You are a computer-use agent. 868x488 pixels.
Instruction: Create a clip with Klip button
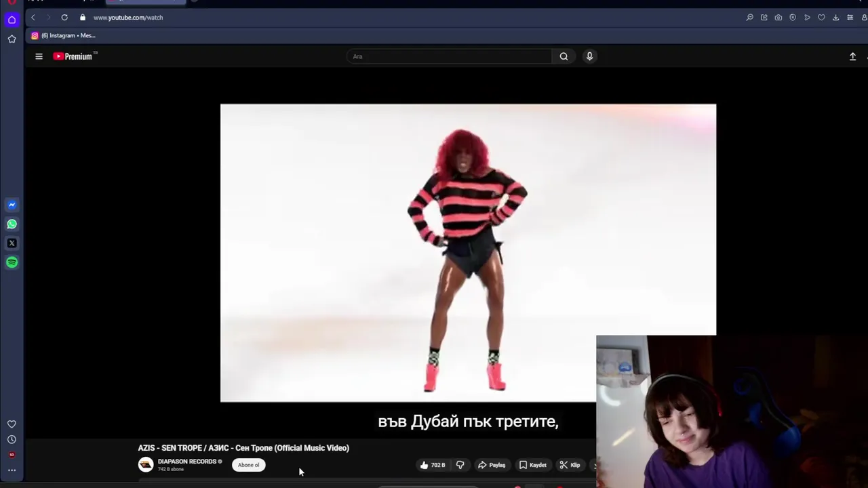pyautogui.click(x=570, y=465)
